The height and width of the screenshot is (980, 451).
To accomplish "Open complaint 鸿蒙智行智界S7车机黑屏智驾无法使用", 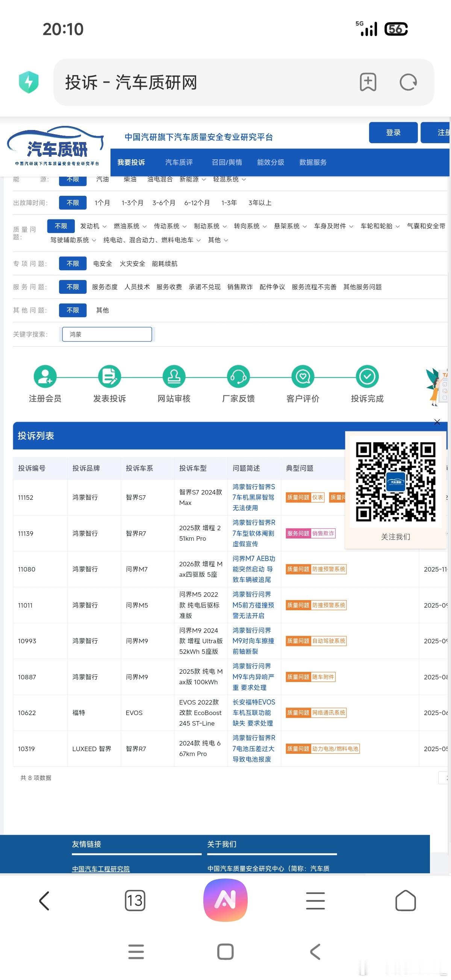I will tap(253, 497).
